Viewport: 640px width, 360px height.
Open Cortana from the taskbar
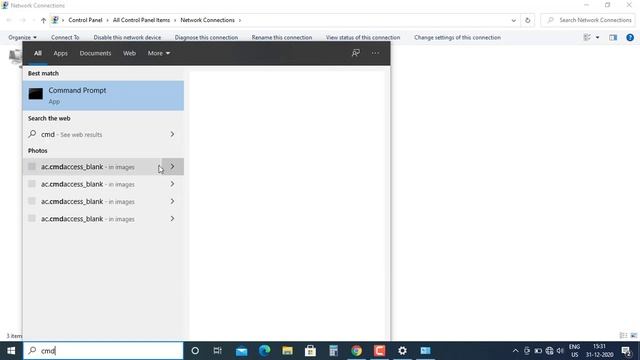tap(195, 351)
